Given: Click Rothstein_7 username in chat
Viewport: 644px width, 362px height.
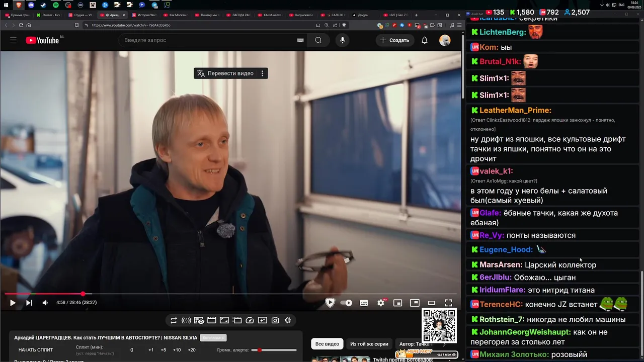Looking at the screenshot, I should (x=502, y=320).
